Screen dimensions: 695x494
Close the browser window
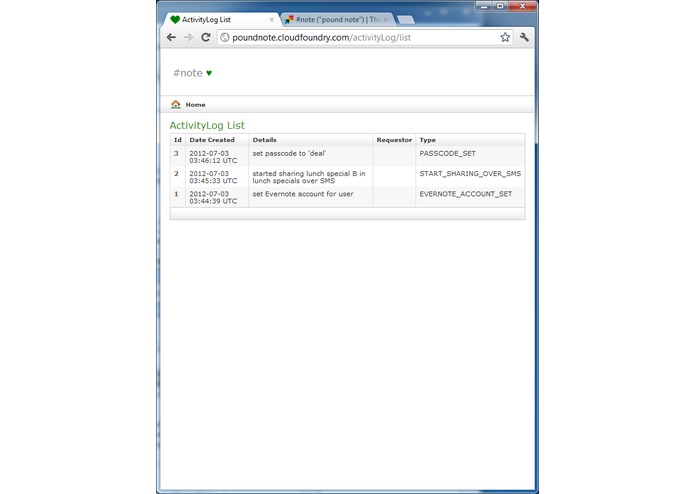(x=522, y=6)
